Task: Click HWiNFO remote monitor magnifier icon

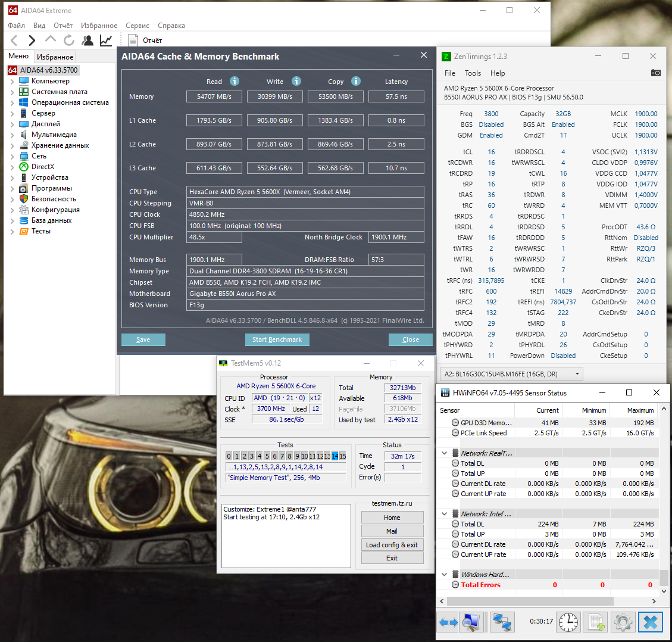Action: pos(471,622)
